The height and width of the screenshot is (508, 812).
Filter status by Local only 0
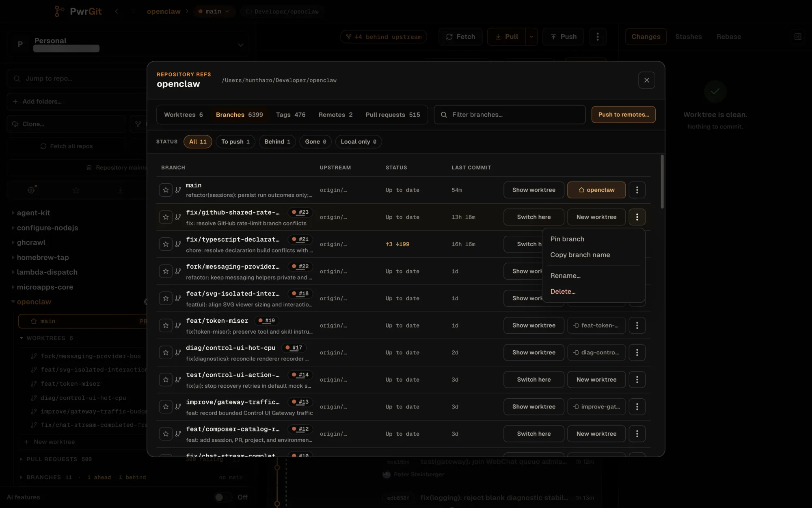point(358,141)
